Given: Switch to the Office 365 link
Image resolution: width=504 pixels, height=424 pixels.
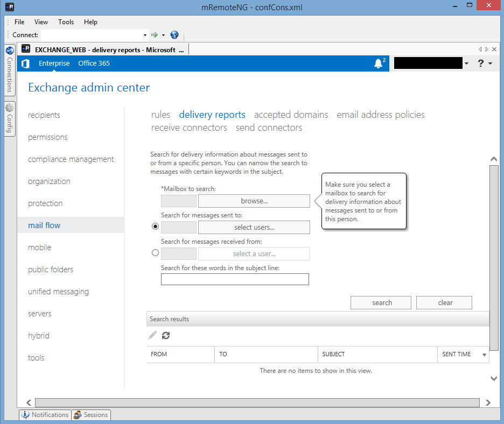Looking at the screenshot, I should [x=94, y=63].
